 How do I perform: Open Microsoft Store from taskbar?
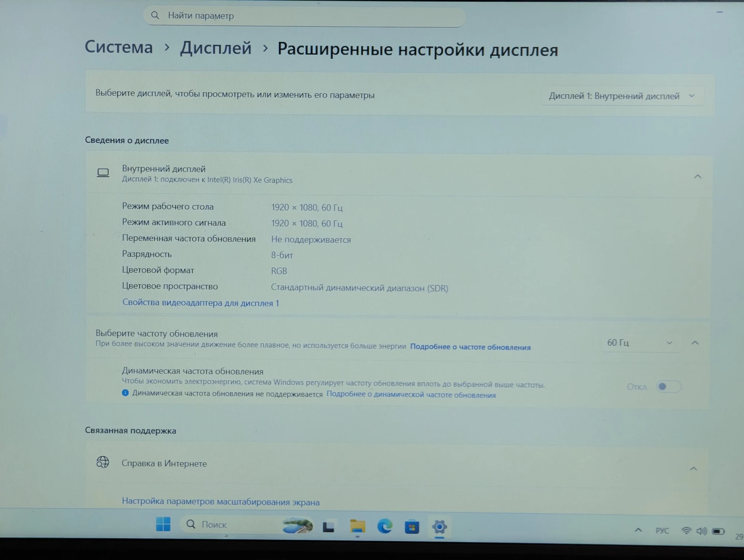[412, 527]
